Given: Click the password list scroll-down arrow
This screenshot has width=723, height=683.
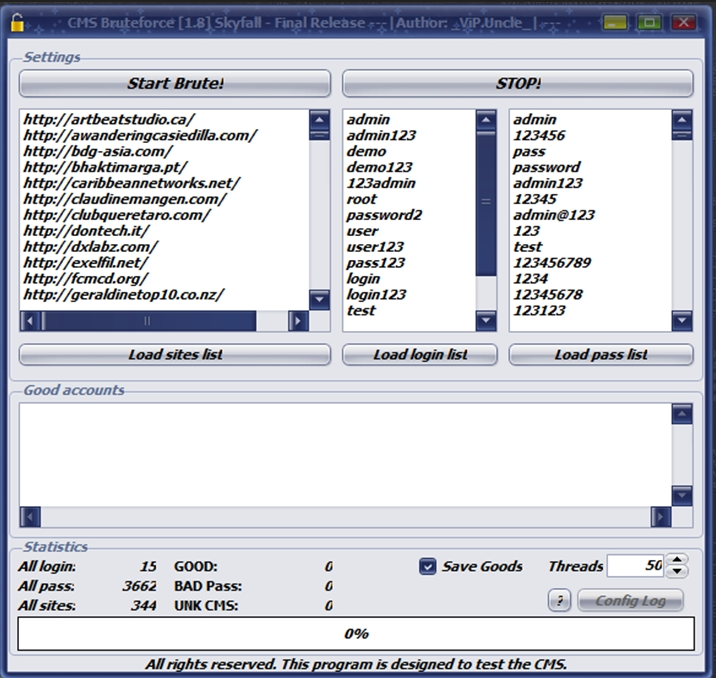Looking at the screenshot, I should (x=682, y=320).
